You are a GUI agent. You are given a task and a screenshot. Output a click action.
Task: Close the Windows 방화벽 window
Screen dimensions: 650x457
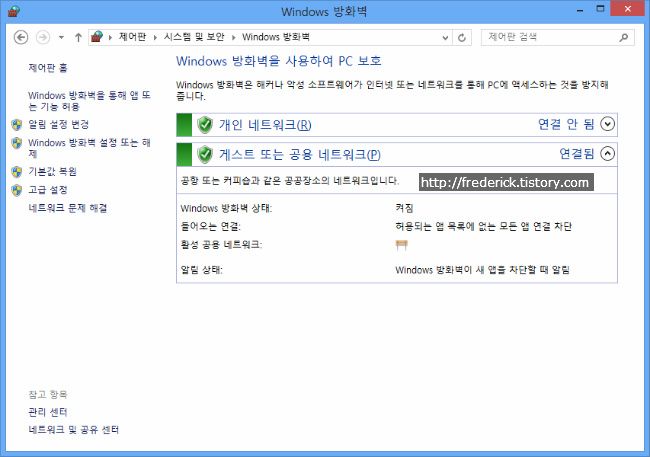point(628,9)
